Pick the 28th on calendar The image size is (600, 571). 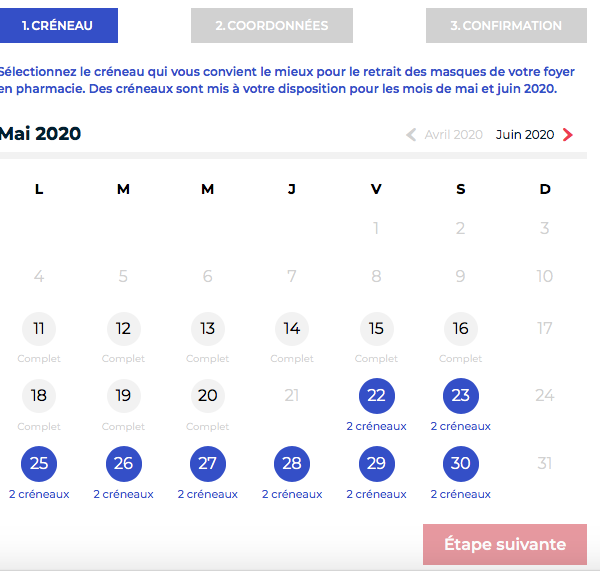292,464
